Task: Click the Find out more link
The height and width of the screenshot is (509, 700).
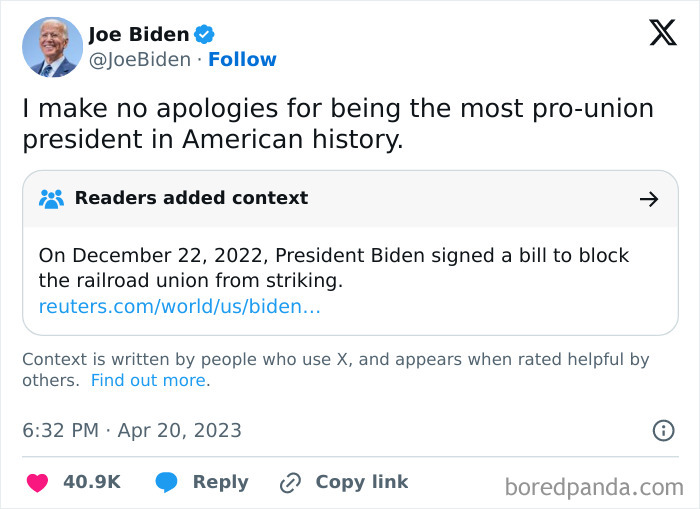Action: (148, 380)
